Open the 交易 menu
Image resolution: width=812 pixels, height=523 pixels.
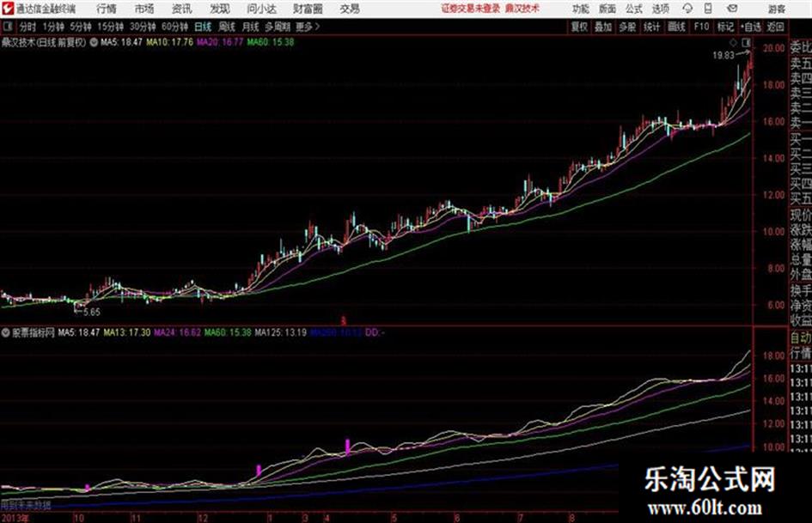350,9
